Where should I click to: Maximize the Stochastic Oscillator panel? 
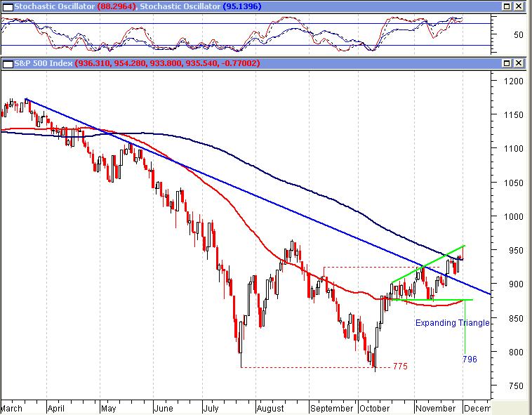507,6
